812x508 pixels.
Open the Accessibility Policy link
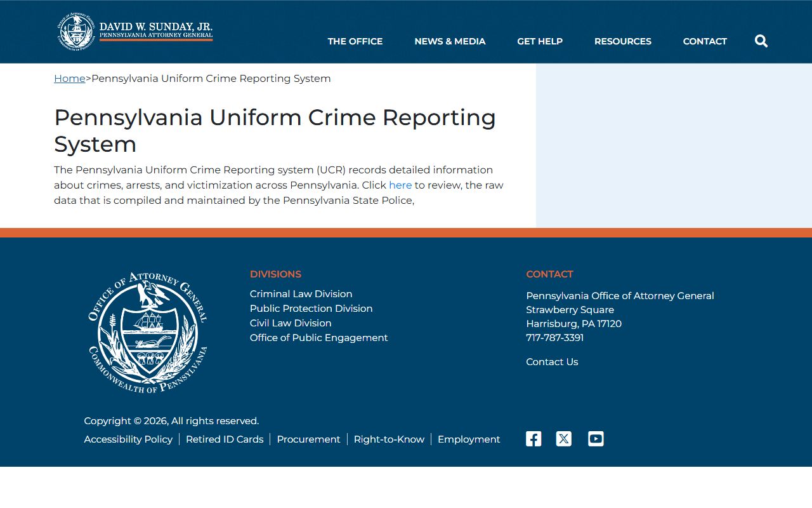click(128, 439)
